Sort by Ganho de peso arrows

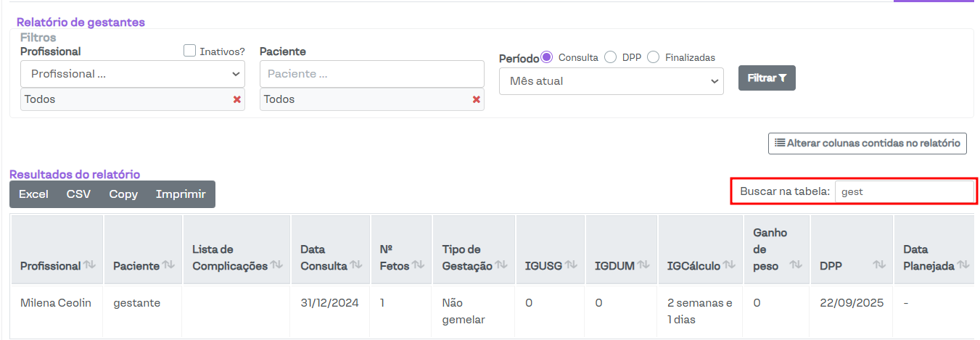(796, 265)
